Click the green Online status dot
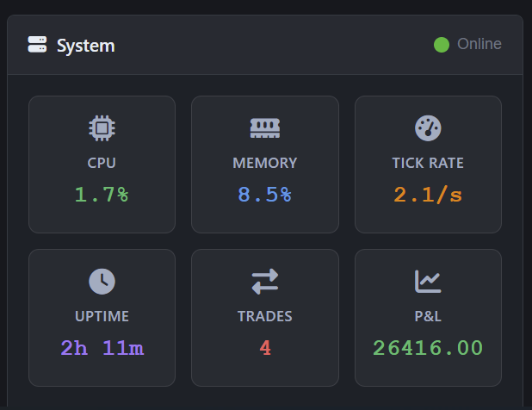 (442, 45)
